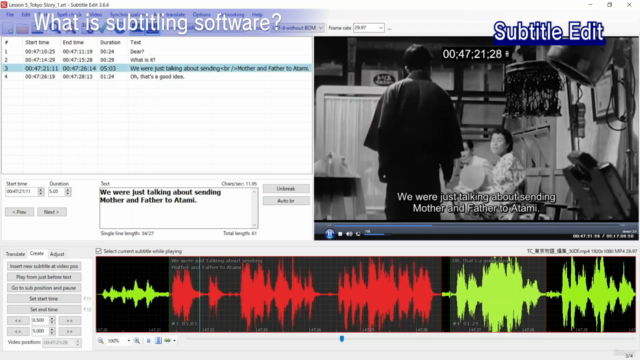Click the waveform pause icon below the audio display
This screenshot has width=640, height=360.
(x=149, y=340)
